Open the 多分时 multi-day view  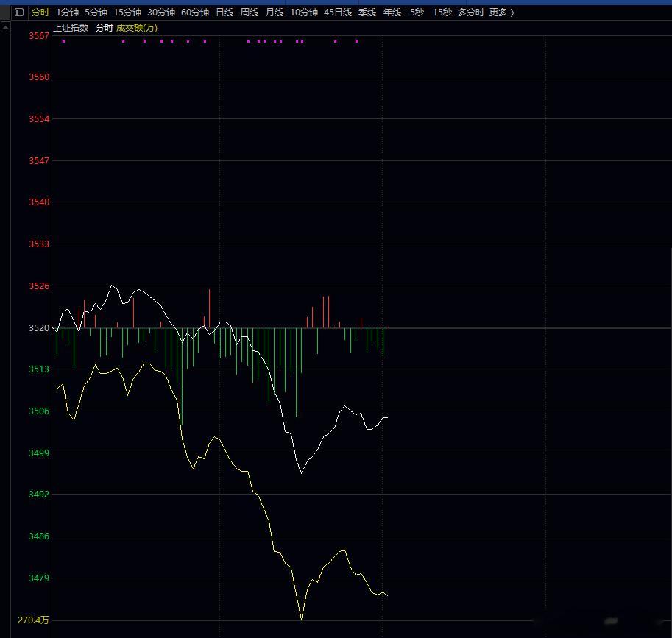[470, 13]
